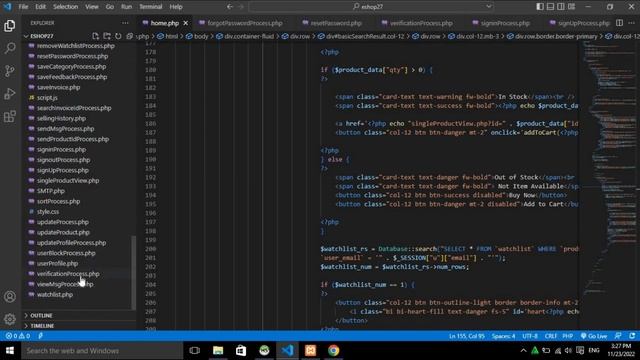Viewport: 640px width, 360px height.
Task: Open the Terminal menu
Action: click(151, 7)
